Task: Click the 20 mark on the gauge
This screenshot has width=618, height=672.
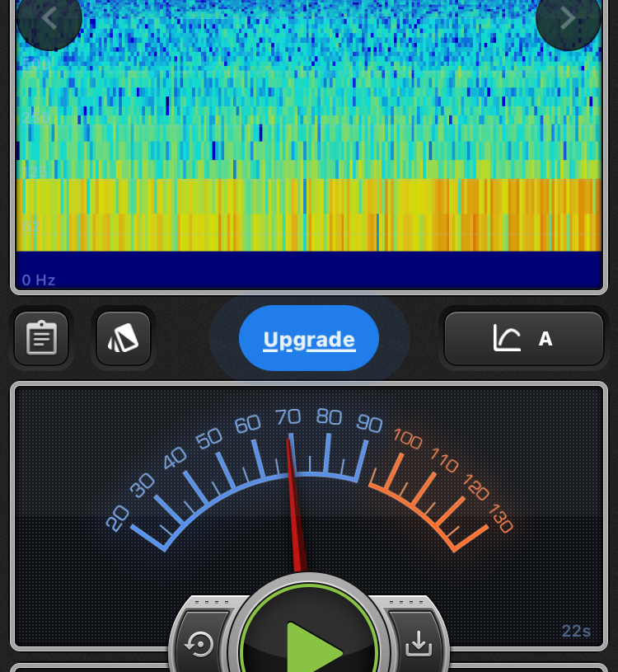Action: point(118,518)
